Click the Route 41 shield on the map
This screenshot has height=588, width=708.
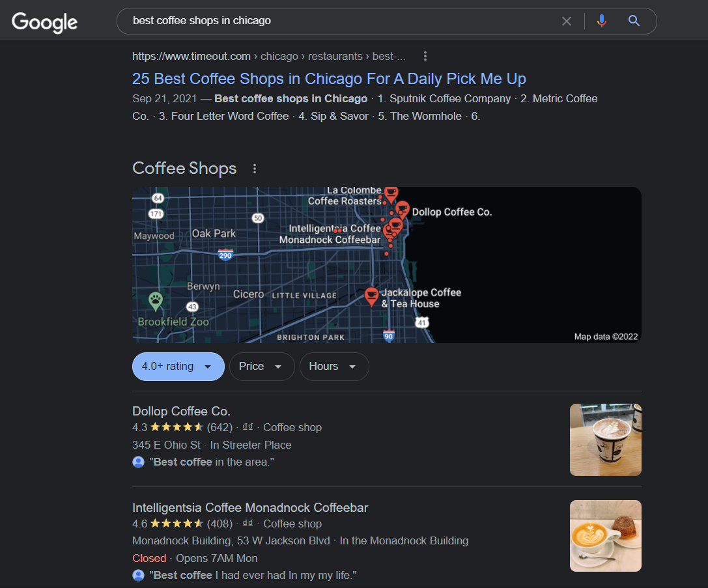[421, 322]
